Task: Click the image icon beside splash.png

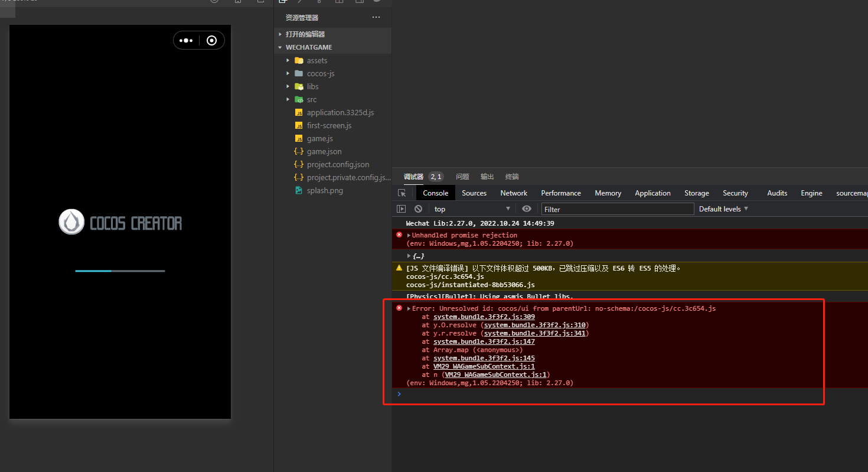Action: 299,190
